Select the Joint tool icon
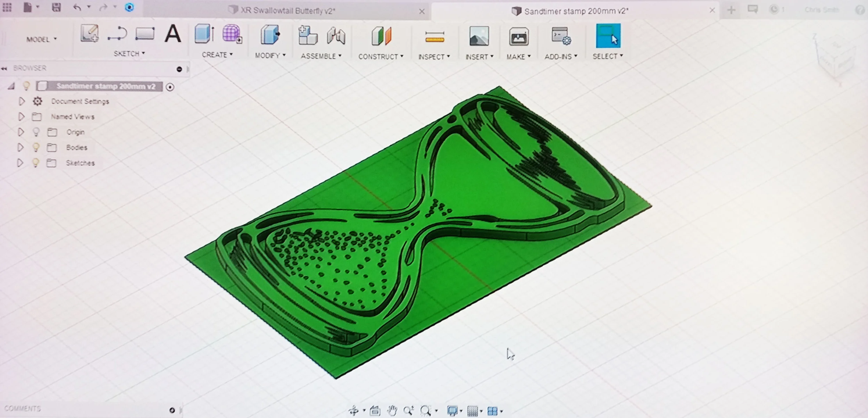This screenshot has height=418, width=868. pos(336,36)
